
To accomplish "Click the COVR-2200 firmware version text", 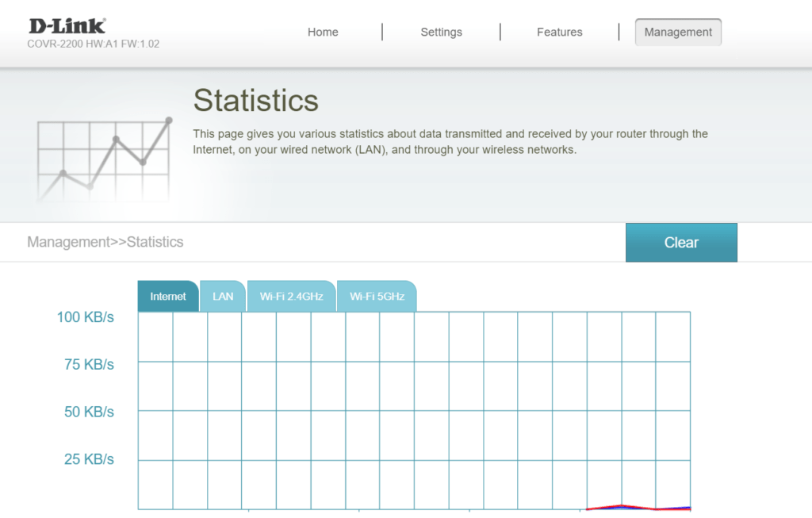I will coord(93,44).
